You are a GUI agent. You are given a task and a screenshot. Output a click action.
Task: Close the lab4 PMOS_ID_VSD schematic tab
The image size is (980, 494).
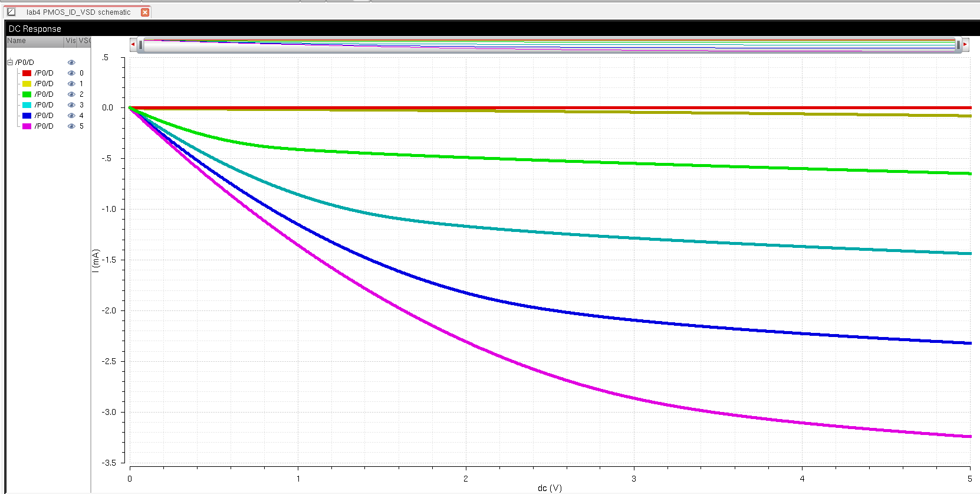[x=145, y=12]
